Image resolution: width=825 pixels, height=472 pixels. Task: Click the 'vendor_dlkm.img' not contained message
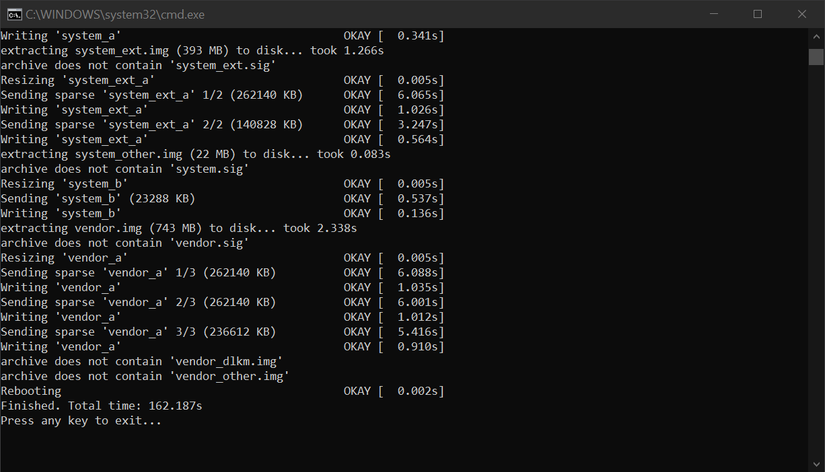coord(141,361)
